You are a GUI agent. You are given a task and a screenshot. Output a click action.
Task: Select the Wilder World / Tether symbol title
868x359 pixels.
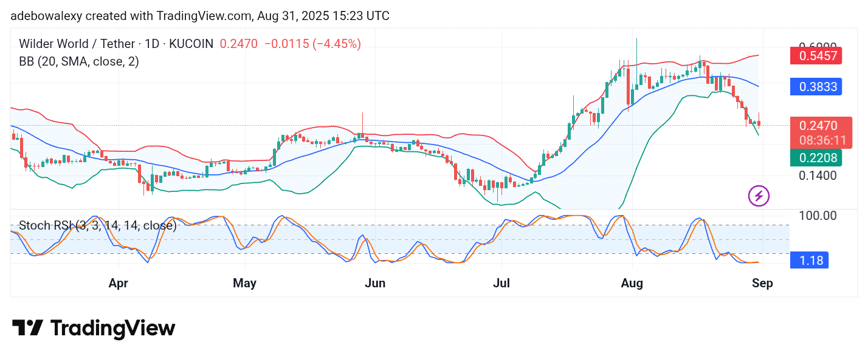click(x=116, y=44)
